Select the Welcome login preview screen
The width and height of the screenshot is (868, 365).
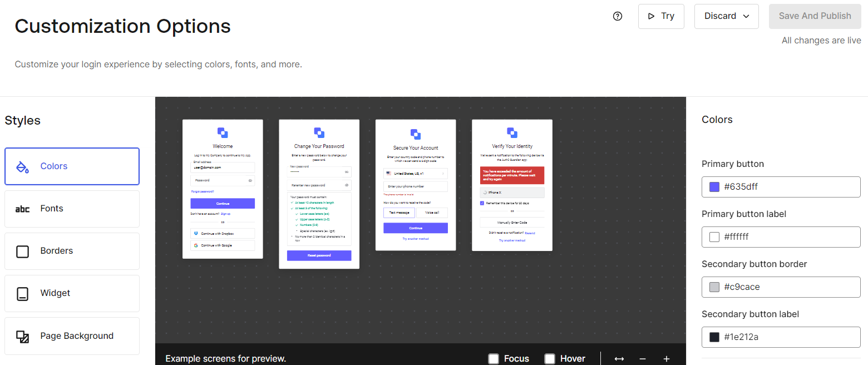tap(223, 189)
